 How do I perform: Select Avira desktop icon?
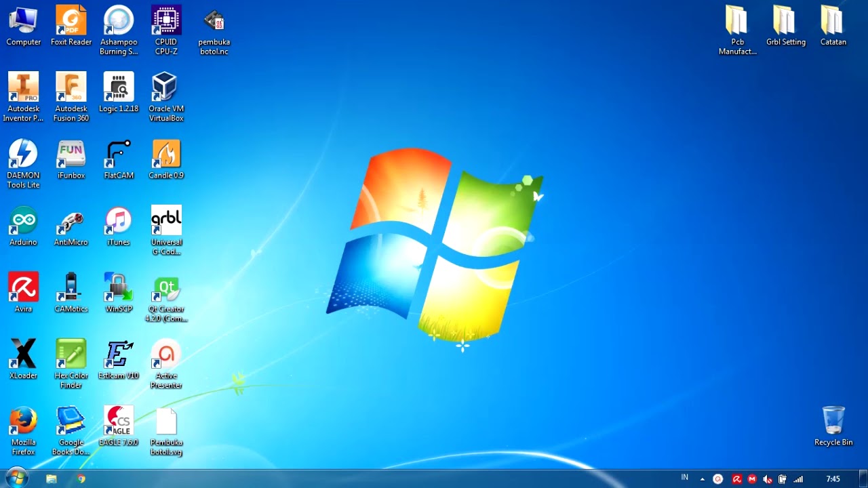click(23, 292)
